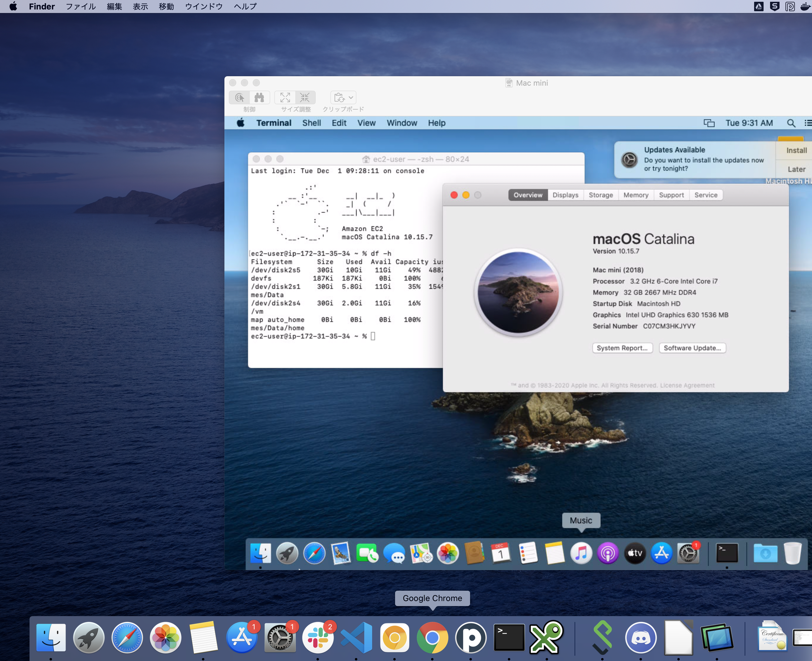Open the remote Shell menu
The image size is (812, 661).
[x=312, y=123]
